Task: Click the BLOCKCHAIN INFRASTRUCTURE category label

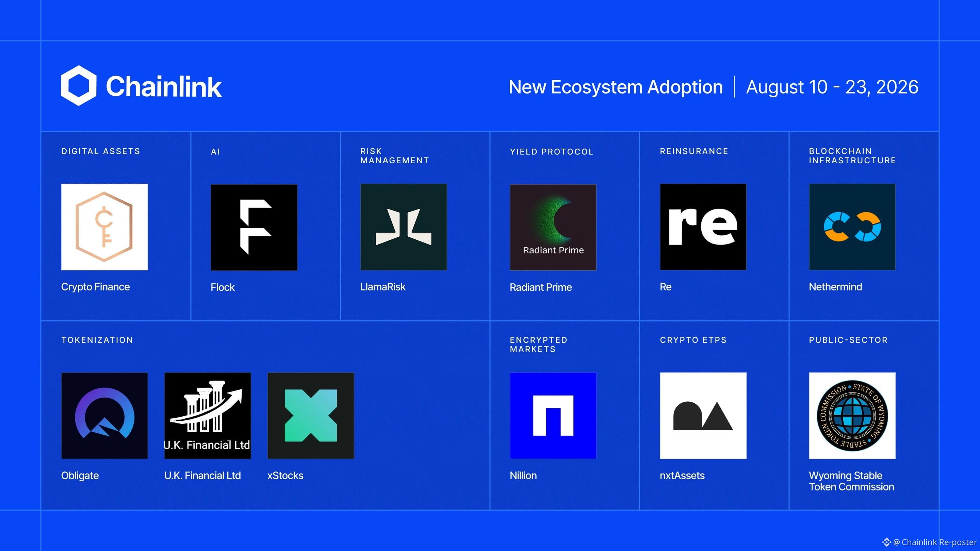Action: [852, 156]
